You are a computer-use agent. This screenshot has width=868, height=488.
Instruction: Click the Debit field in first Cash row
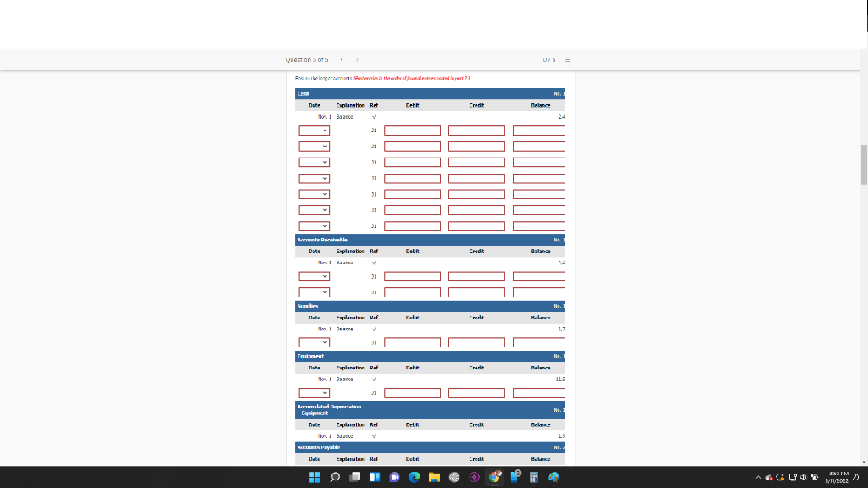pos(413,130)
